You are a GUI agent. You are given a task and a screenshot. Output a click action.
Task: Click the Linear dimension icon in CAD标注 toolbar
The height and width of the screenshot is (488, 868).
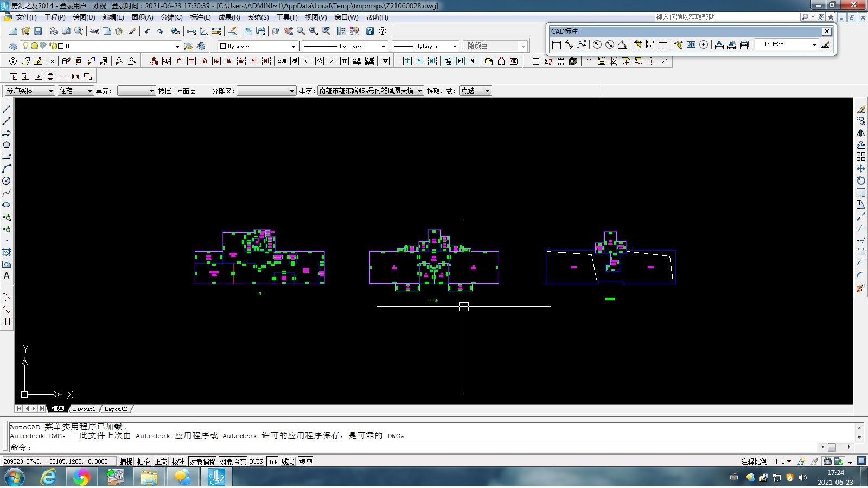click(557, 44)
